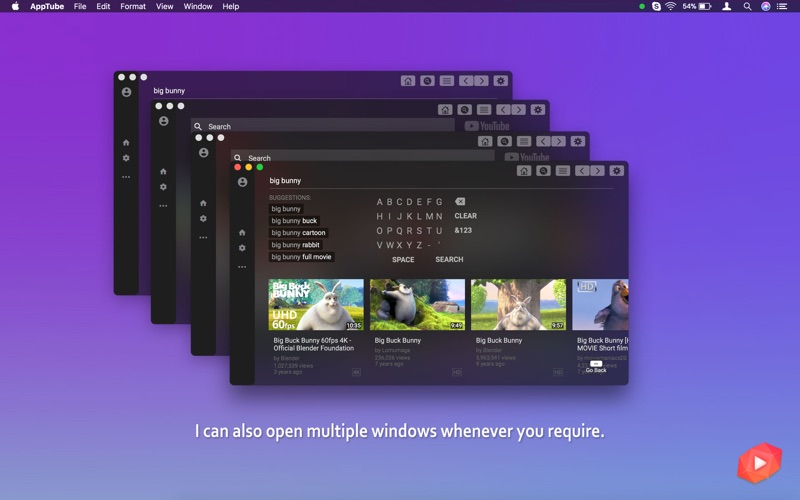The width and height of the screenshot is (800, 500).
Task: Click the Go Back button
Action: click(x=596, y=367)
